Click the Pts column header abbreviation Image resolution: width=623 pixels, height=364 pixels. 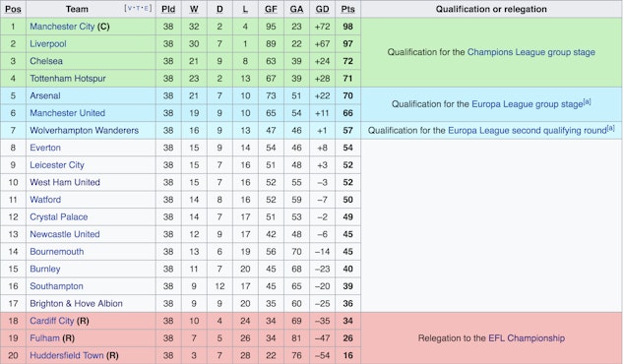[347, 9]
